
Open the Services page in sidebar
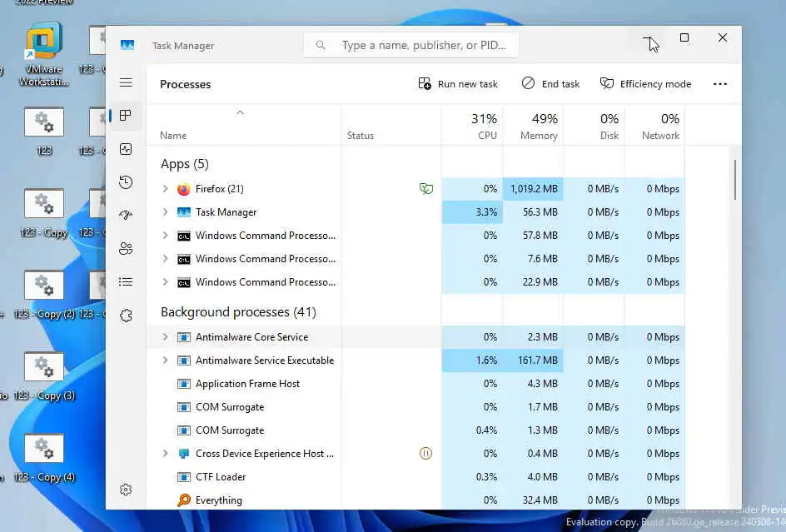pos(126,316)
